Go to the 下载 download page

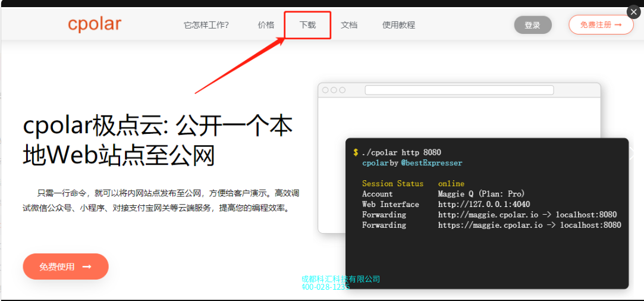pos(307,25)
